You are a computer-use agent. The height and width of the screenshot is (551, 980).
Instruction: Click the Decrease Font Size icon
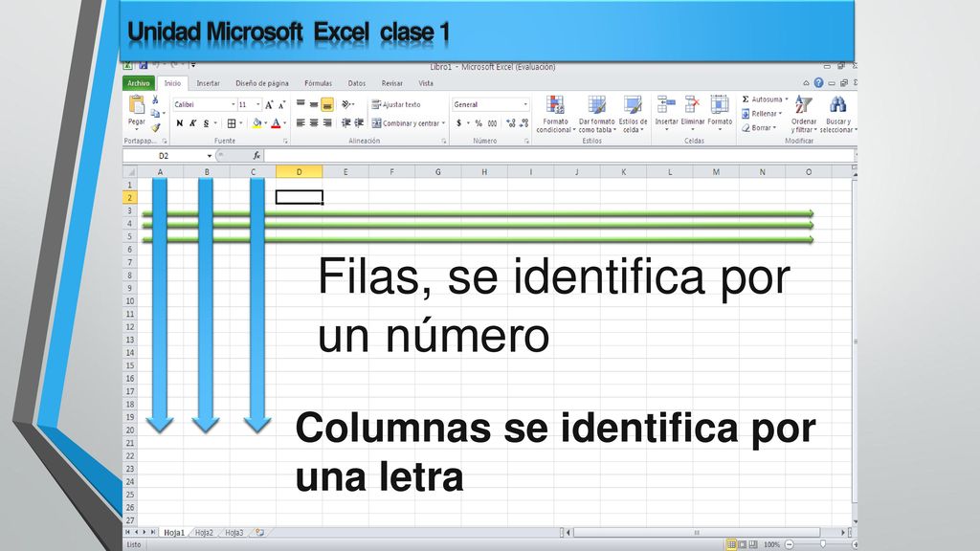pyautogui.click(x=282, y=105)
